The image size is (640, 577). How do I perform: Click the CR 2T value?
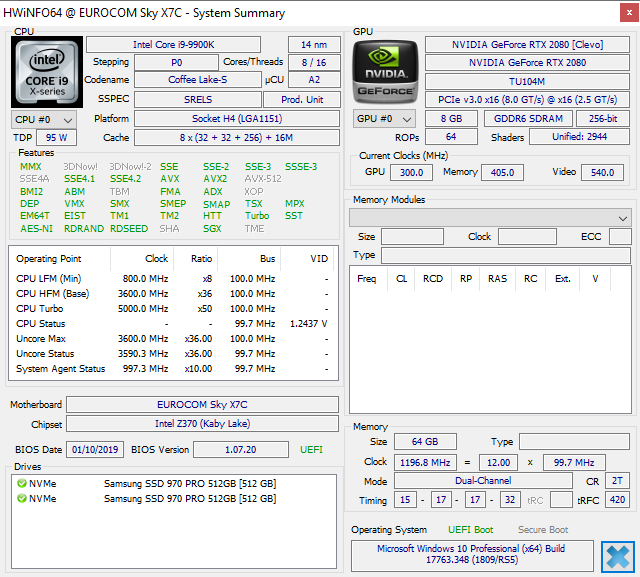(x=618, y=481)
